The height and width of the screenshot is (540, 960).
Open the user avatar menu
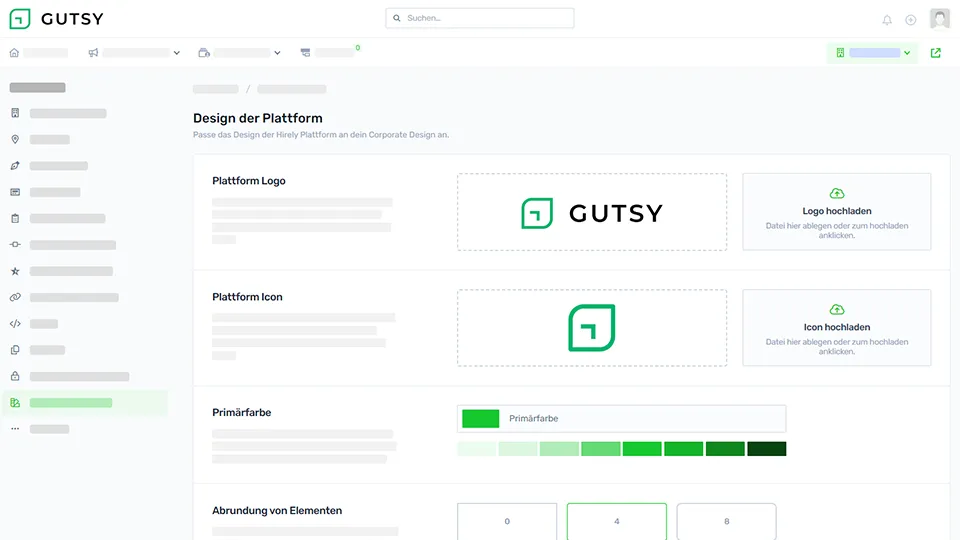coord(939,19)
